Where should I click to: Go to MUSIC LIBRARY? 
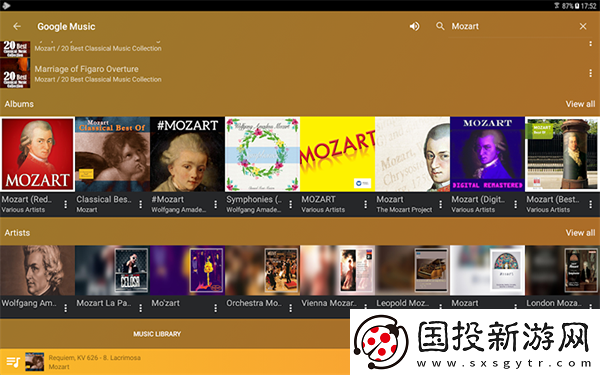coord(157,334)
